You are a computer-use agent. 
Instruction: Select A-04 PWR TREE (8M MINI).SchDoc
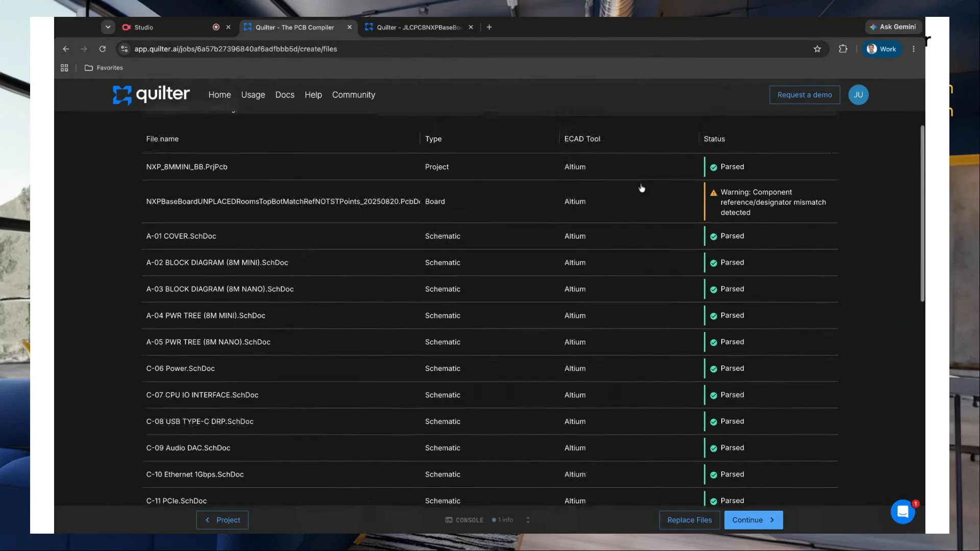point(206,316)
